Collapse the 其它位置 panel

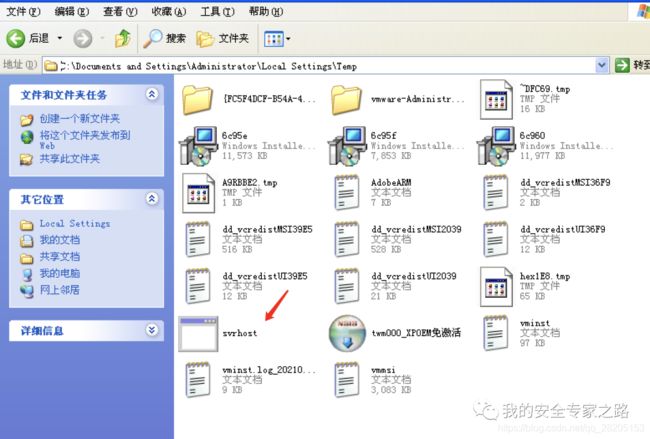(x=152, y=199)
